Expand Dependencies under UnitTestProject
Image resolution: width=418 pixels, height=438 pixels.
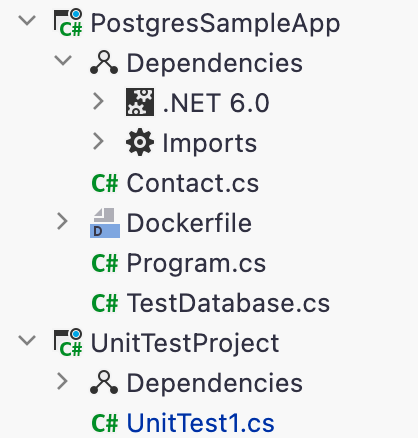(62, 381)
